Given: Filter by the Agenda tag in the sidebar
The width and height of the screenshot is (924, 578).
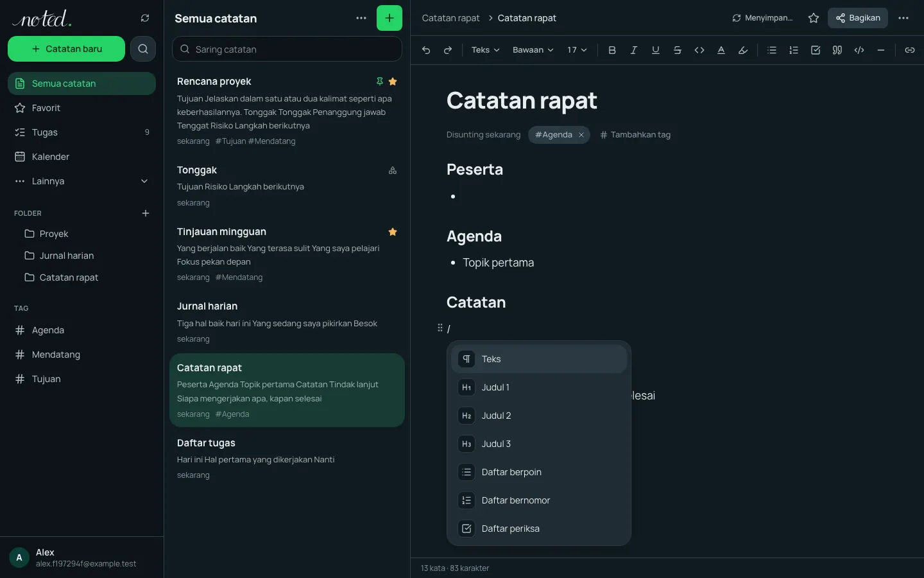Looking at the screenshot, I should point(81,330).
